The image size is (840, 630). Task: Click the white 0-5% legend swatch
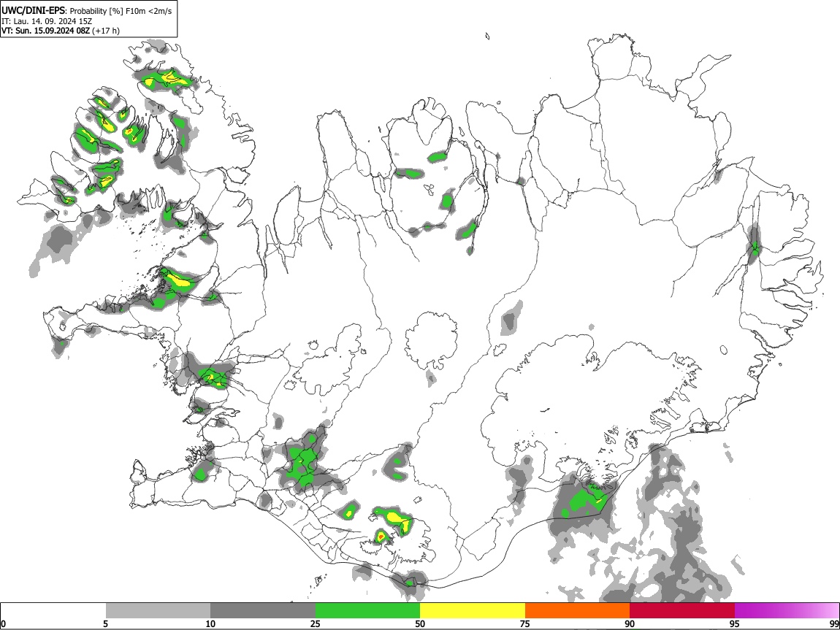53,611
